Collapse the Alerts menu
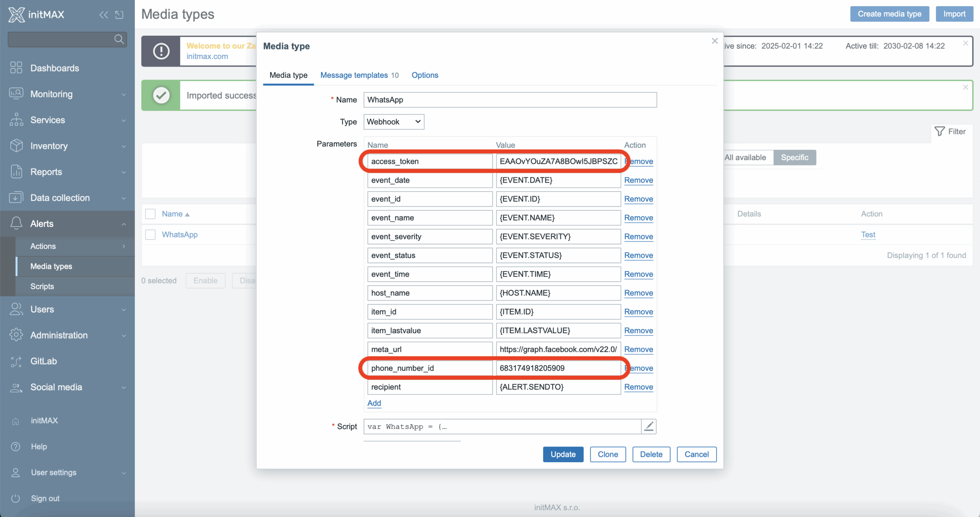This screenshot has height=517, width=980. point(124,224)
